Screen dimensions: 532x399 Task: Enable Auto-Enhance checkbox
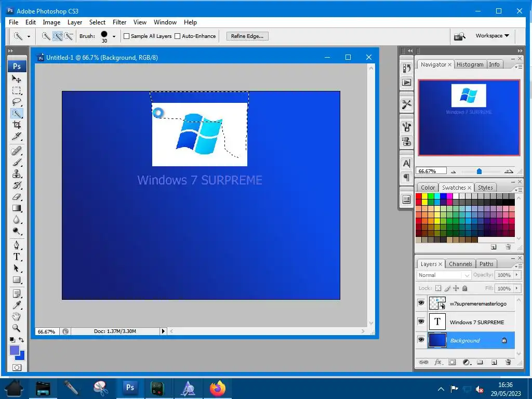(178, 36)
